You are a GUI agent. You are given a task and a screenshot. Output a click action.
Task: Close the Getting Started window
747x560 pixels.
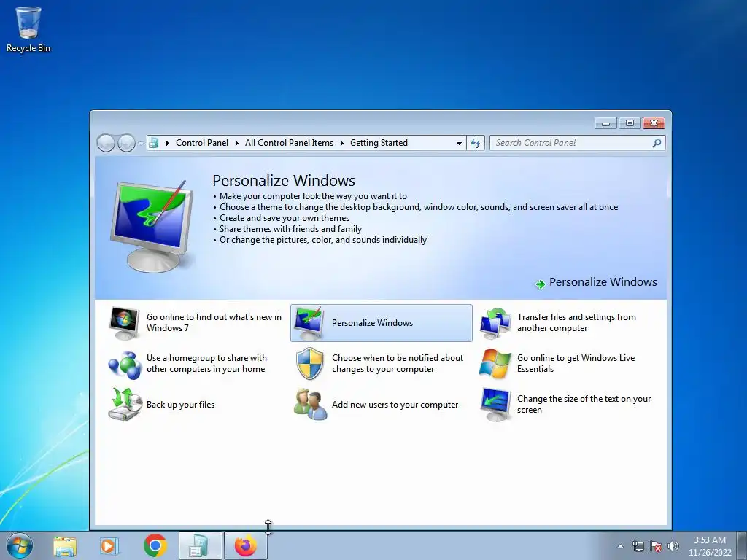654,123
